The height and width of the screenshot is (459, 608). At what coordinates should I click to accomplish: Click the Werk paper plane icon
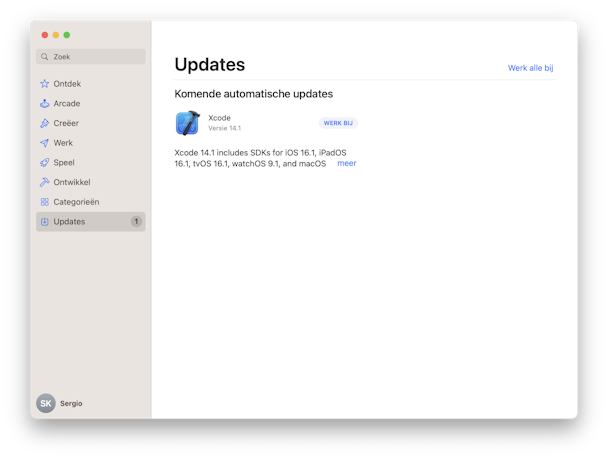pyautogui.click(x=45, y=143)
